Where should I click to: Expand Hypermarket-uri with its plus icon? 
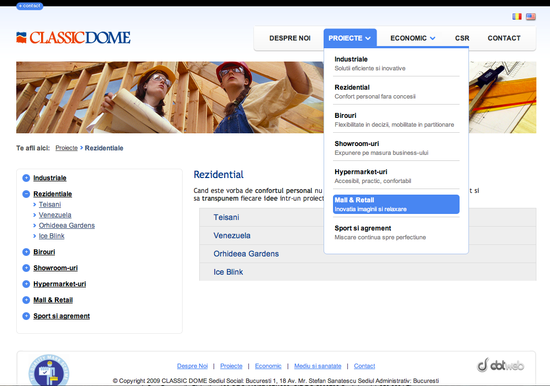click(x=26, y=284)
